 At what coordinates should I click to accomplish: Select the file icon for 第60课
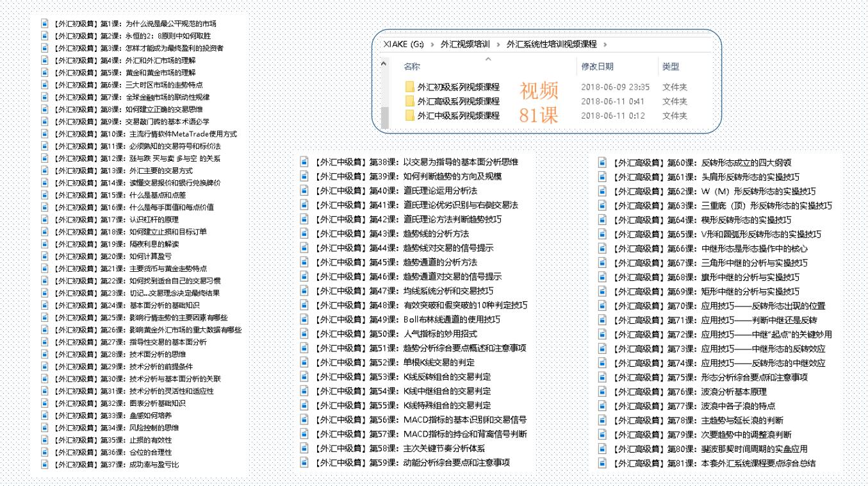click(602, 163)
